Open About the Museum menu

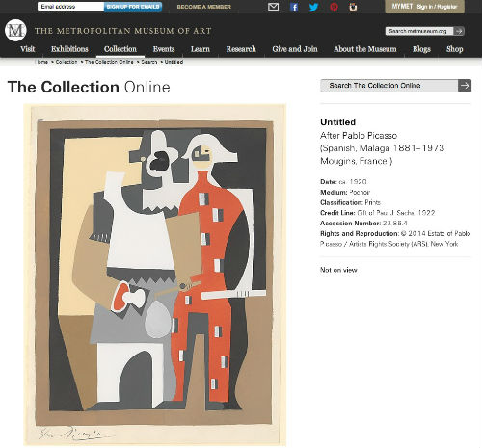click(365, 49)
